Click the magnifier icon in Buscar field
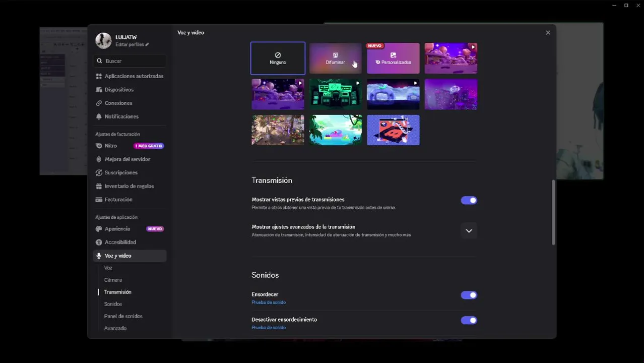Image resolution: width=644 pixels, height=363 pixels. pos(99,61)
